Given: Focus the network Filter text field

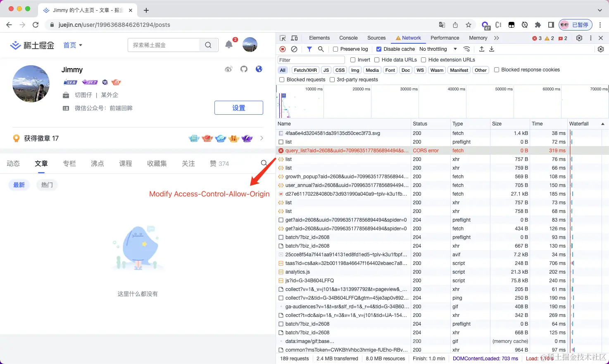Looking at the screenshot, I should 311,60.
